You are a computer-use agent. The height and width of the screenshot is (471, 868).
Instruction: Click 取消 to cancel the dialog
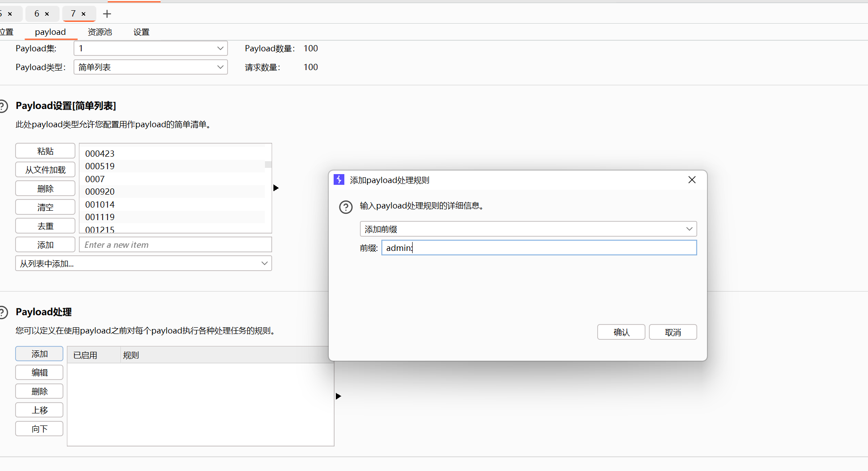click(x=673, y=332)
